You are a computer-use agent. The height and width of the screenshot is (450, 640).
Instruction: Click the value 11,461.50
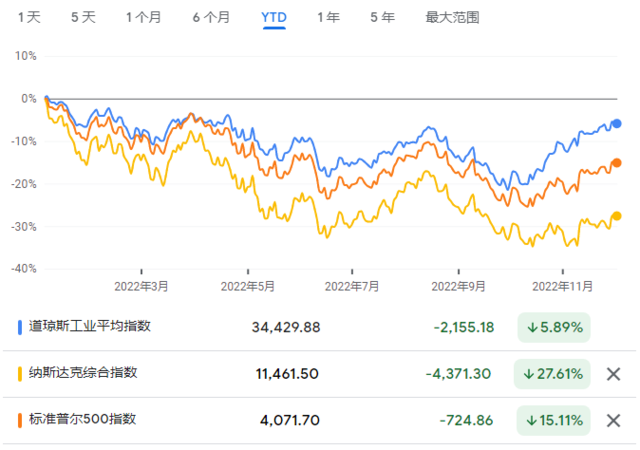[287, 374]
